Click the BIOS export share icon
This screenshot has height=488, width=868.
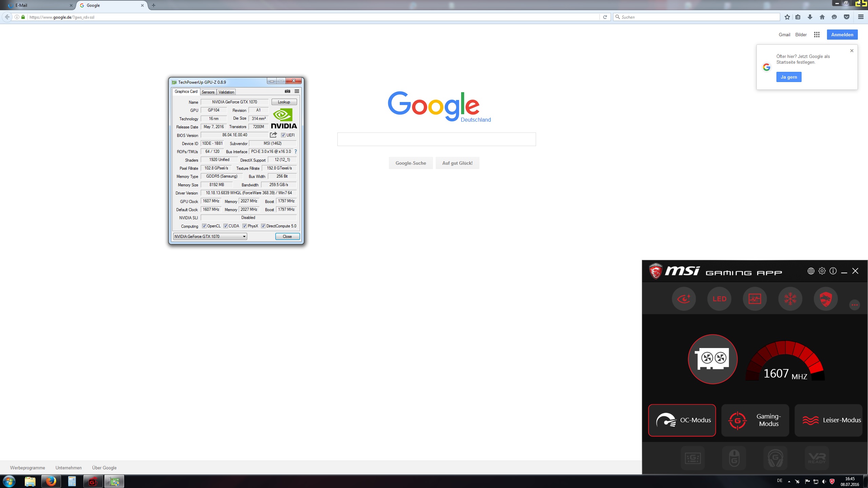click(273, 135)
